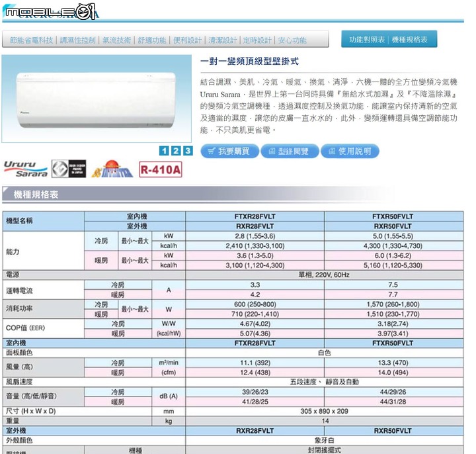Image resolution: width=476 pixels, height=454 pixels.
Task: Click the COP value 4.67(4.02)
Action: 255,324
